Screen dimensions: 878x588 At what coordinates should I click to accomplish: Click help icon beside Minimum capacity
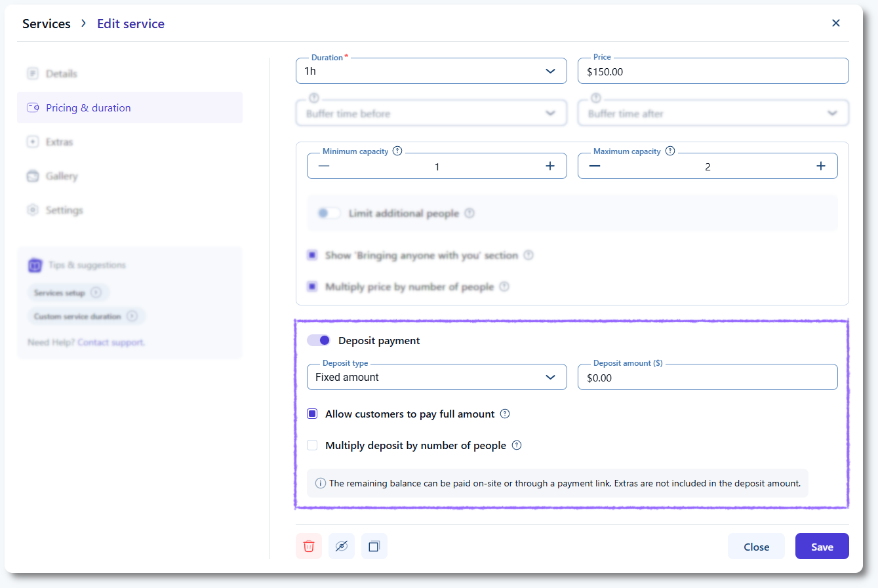[x=397, y=151]
